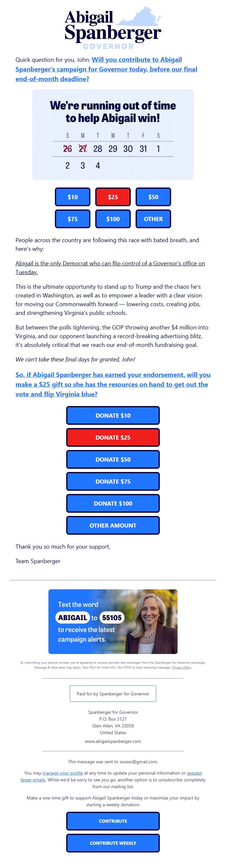Select the highlighted red $25 amount button
The height and width of the screenshot is (868, 226).
point(113,197)
